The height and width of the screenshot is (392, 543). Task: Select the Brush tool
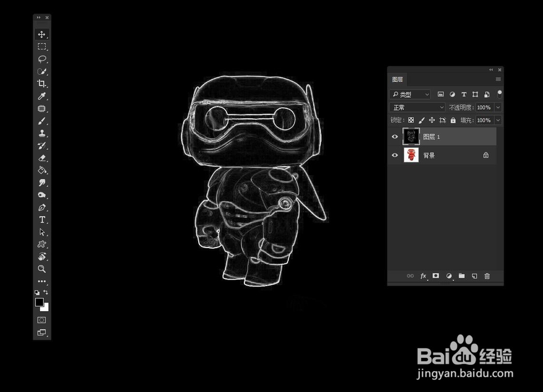coord(42,121)
